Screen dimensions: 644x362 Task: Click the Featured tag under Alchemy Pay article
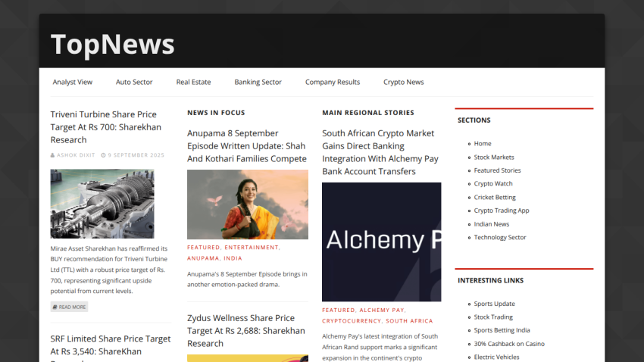coord(339,311)
